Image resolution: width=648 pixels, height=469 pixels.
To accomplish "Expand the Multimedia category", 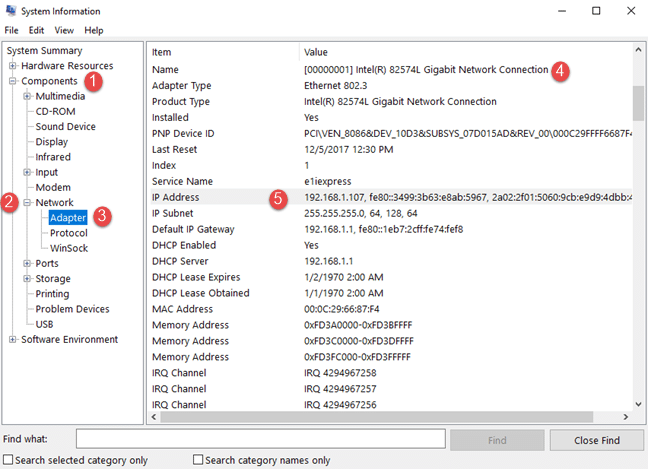I will (x=27, y=96).
